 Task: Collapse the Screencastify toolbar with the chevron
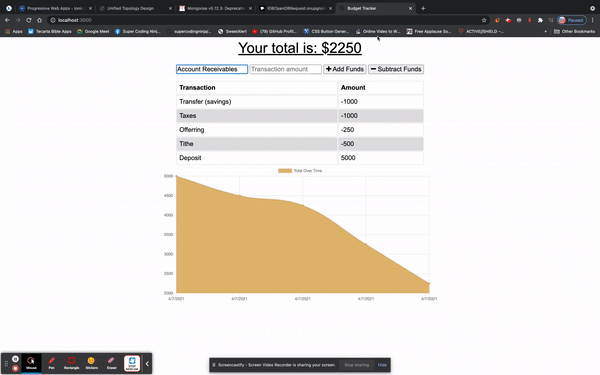[147, 364]
